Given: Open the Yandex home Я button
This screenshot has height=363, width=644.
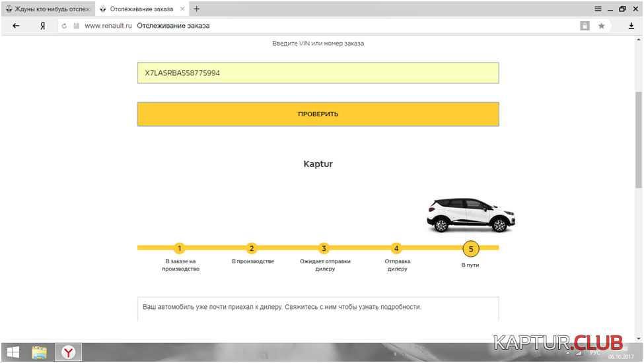Looking at the screenshot, I should [42, 26].
